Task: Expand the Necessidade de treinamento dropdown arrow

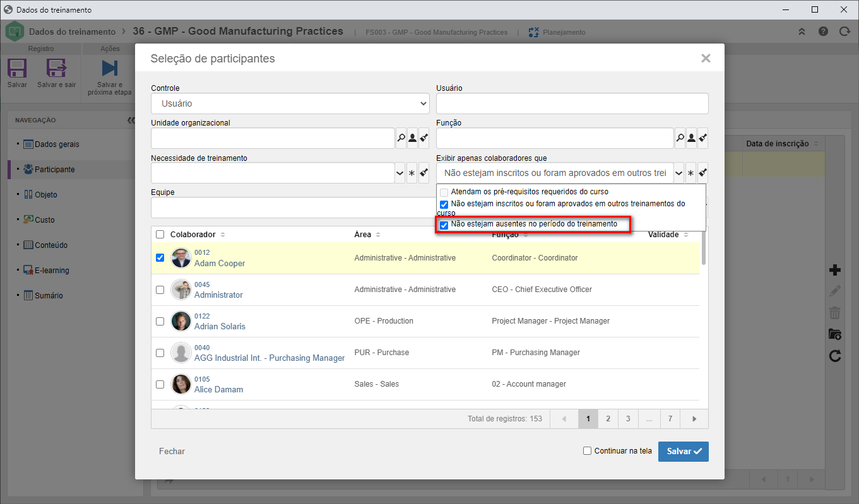Action: (x=400, y=173)
